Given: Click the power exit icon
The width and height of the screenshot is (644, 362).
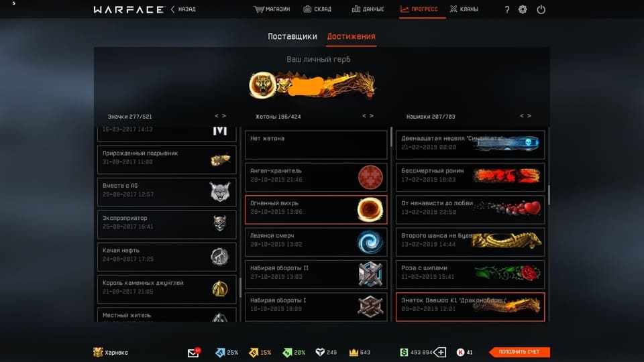Looking at the screenshot, I should coord(541,9).
